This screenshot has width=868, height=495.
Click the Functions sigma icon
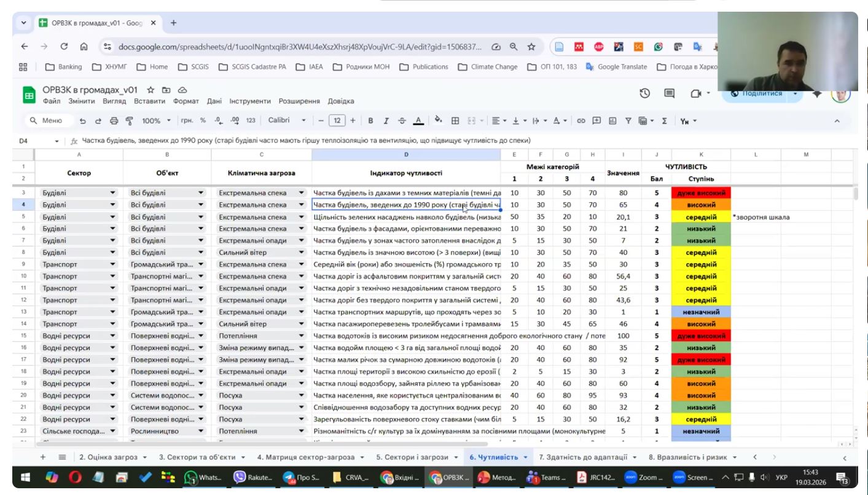(665, 121)
